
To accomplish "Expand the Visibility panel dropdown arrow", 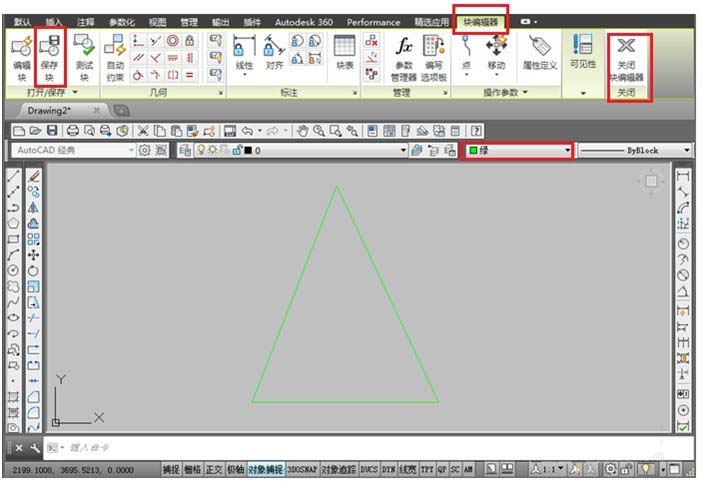I will pyautogui.click(x=583, y=93).
